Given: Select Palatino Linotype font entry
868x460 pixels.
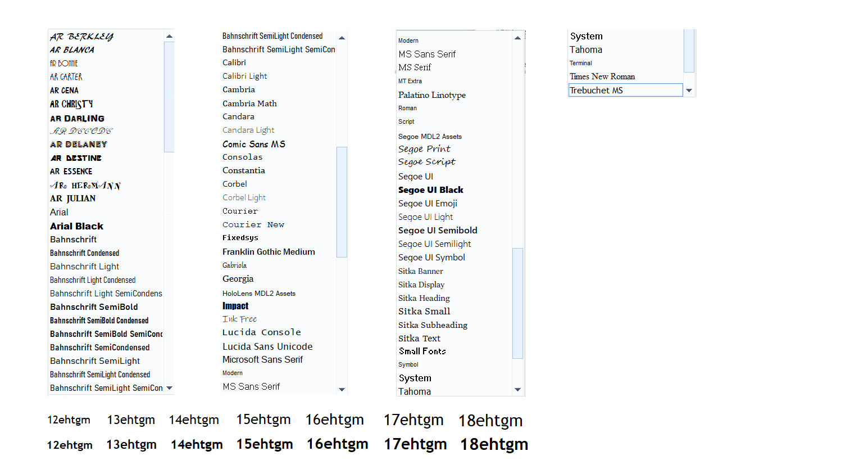Looking at the screenshot, I should 432,95.
